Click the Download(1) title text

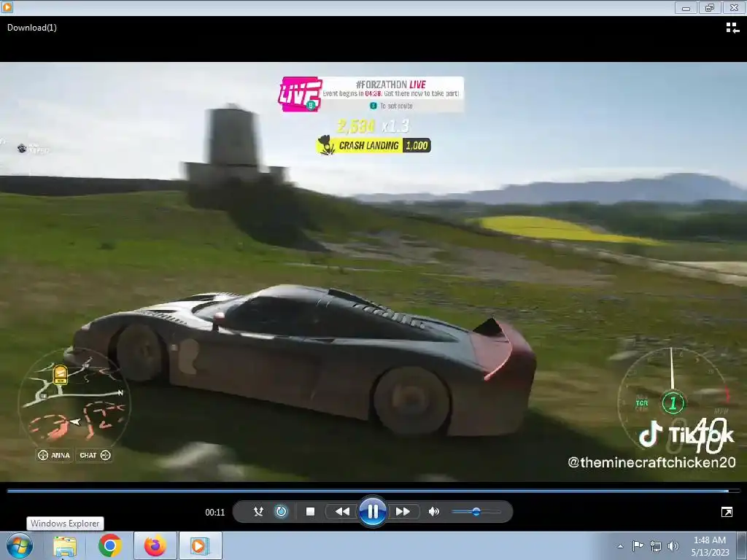point(32,28)
